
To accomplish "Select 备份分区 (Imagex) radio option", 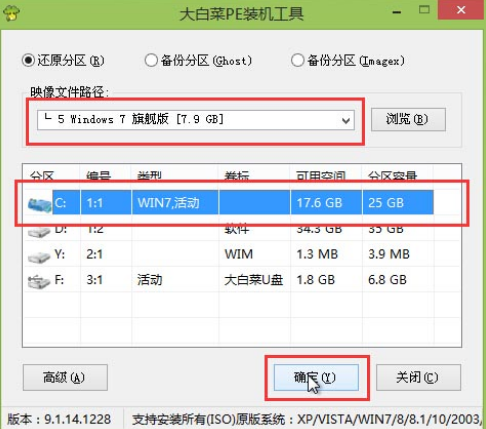I will (297, 60).
